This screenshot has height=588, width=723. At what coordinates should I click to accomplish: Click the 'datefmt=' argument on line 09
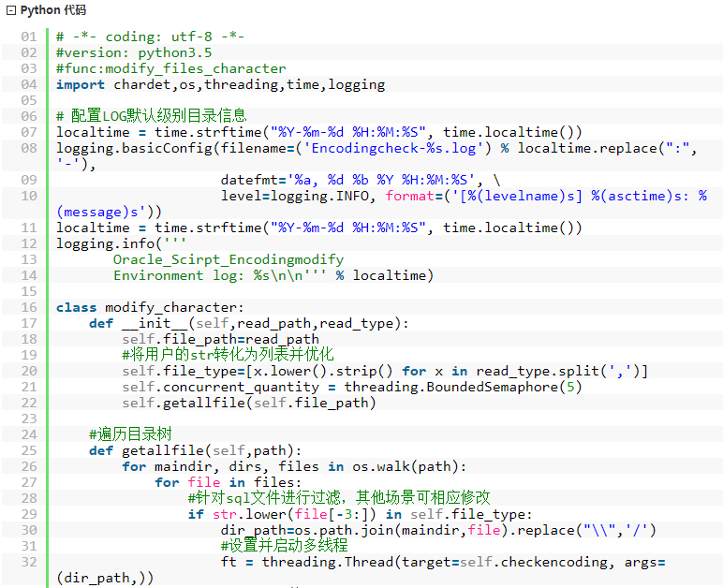click(x=254, y=180)
